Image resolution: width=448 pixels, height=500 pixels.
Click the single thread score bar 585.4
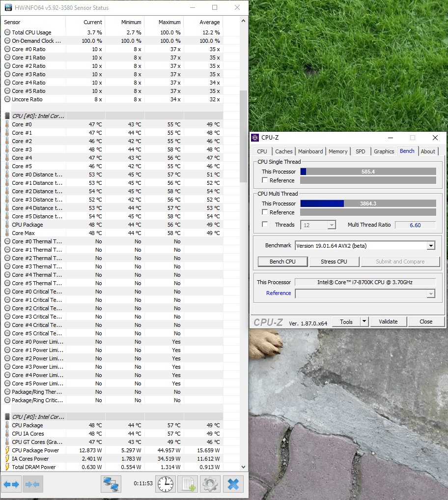point(368,172)
